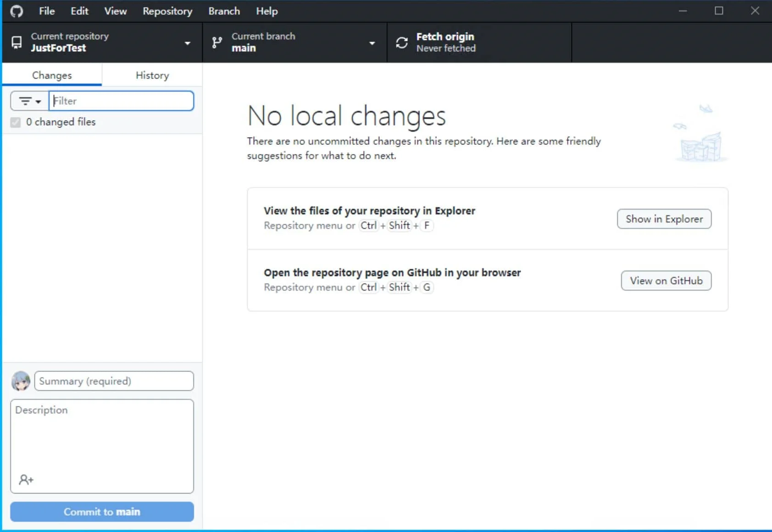Image resolution: width=772 pixels, height=532 pixels.
Task: Click 'View the files of your repository in Explorer' text
Action: [369, 211]
